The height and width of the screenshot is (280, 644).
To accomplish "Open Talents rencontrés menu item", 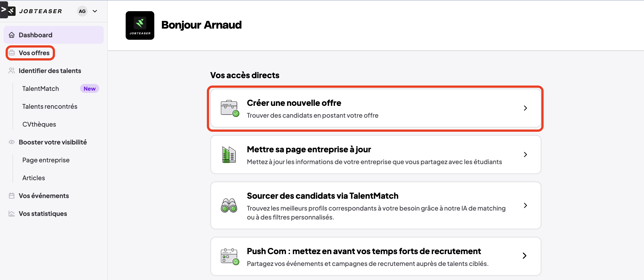I will click(x=50, y=107).
